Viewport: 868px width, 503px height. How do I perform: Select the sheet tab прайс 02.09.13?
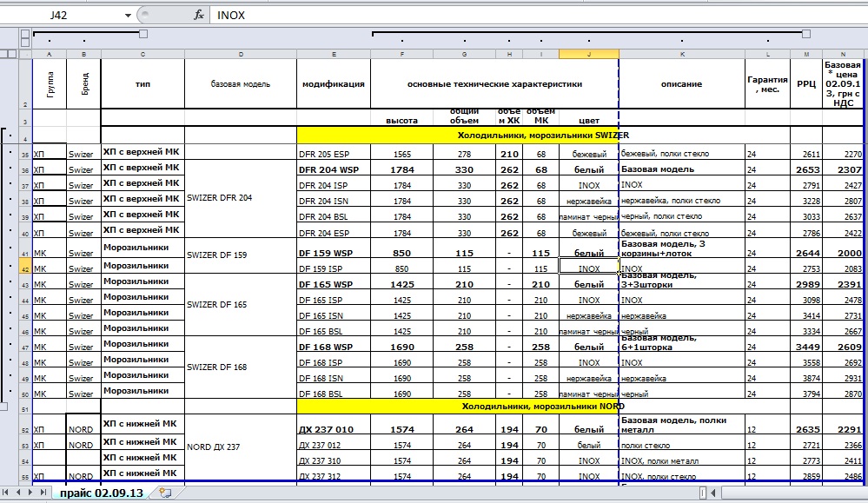click(x=102, y=493)
